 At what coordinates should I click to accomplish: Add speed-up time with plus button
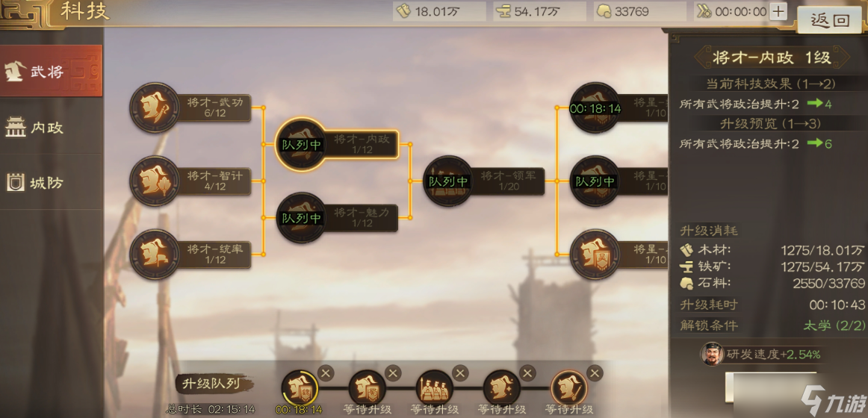tap(778, 12)
